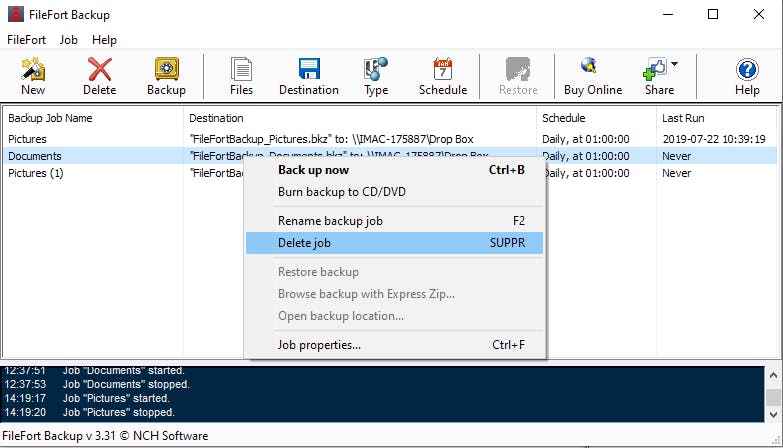Image resolution: width=783 pixels, height=448 pixels.
Task: Click the log scrollbar thumb
Action: coord(773,398)
